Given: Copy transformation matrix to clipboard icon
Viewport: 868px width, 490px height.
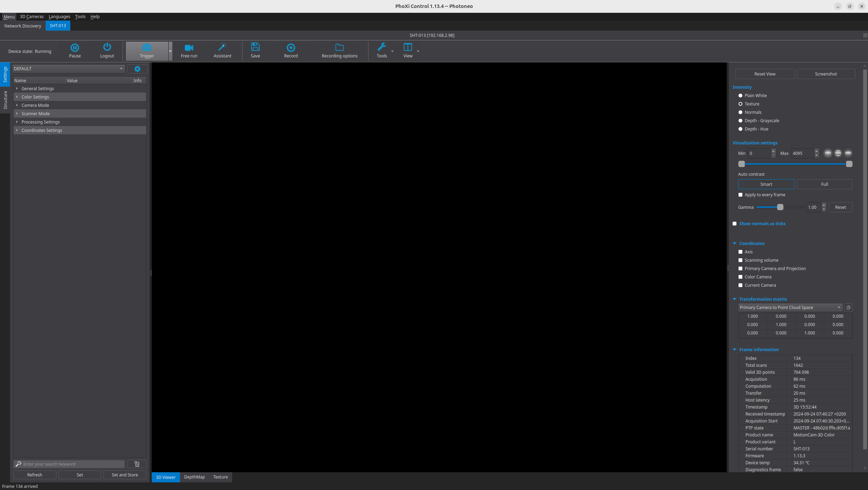Looking at the screenshot, I should (x=848, y=308).
